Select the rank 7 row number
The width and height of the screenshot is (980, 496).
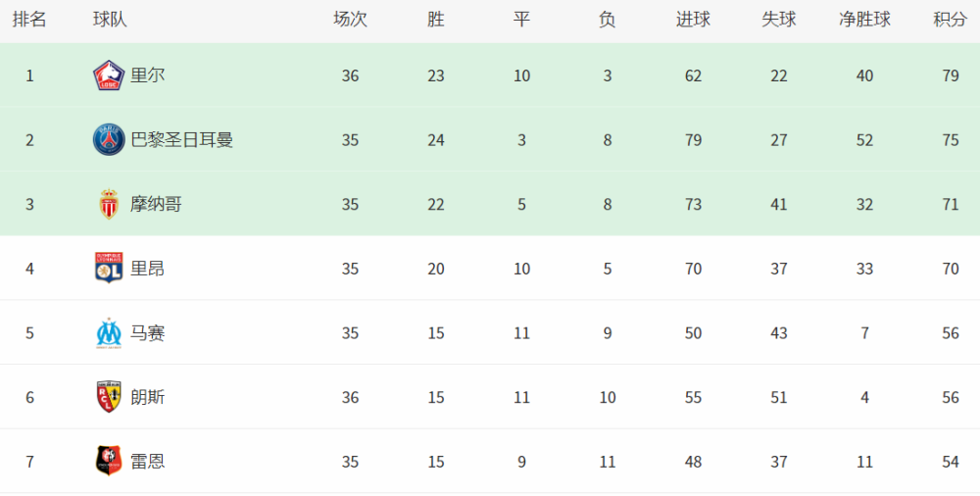click(x=29, y=462)
